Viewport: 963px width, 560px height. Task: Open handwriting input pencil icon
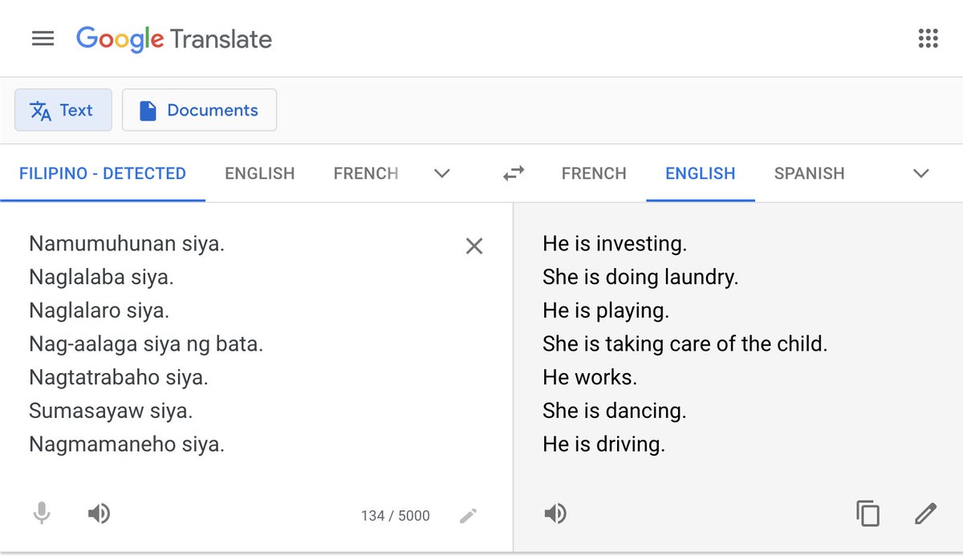[469, 515]
